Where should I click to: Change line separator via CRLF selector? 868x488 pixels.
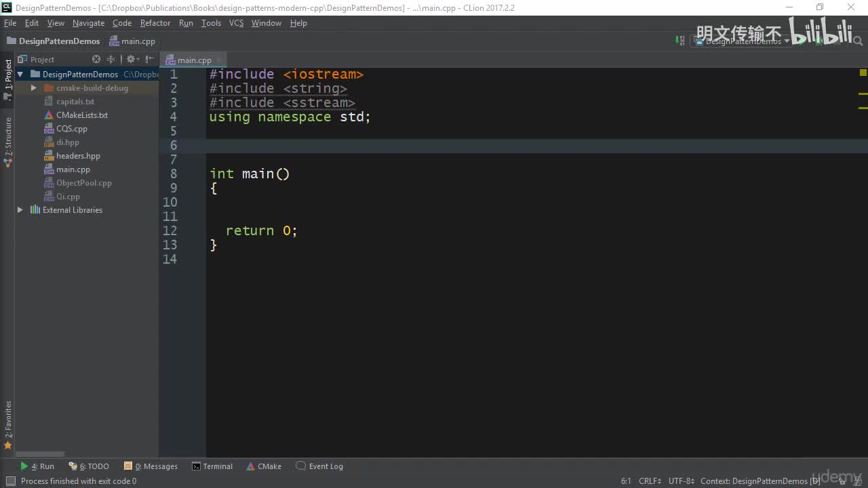point(650,481)
